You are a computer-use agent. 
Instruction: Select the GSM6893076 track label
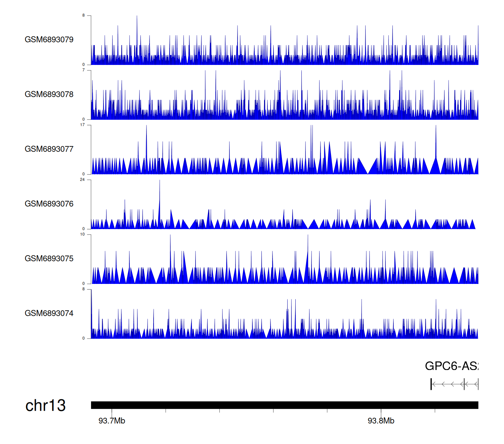(x=49, y=204)
